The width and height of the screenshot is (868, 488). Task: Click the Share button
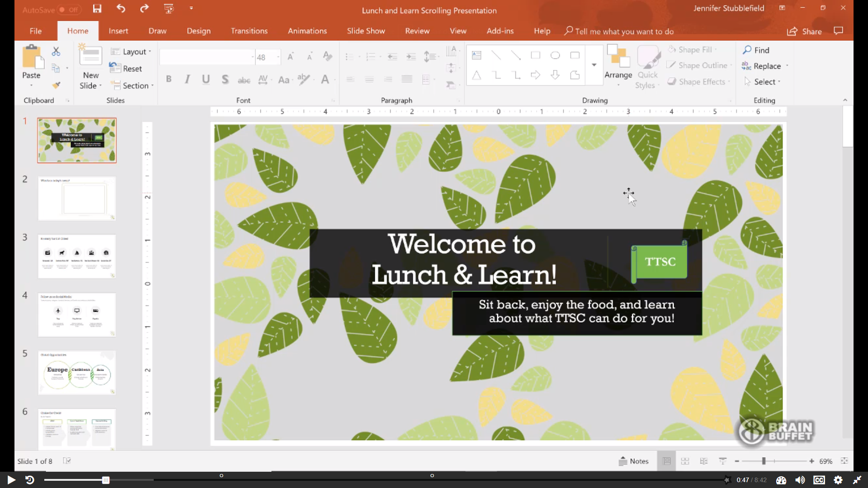point(805,31)
